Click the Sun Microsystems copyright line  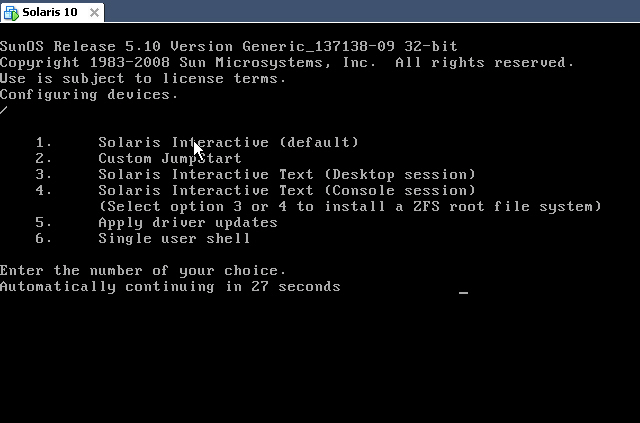point(286,62)
